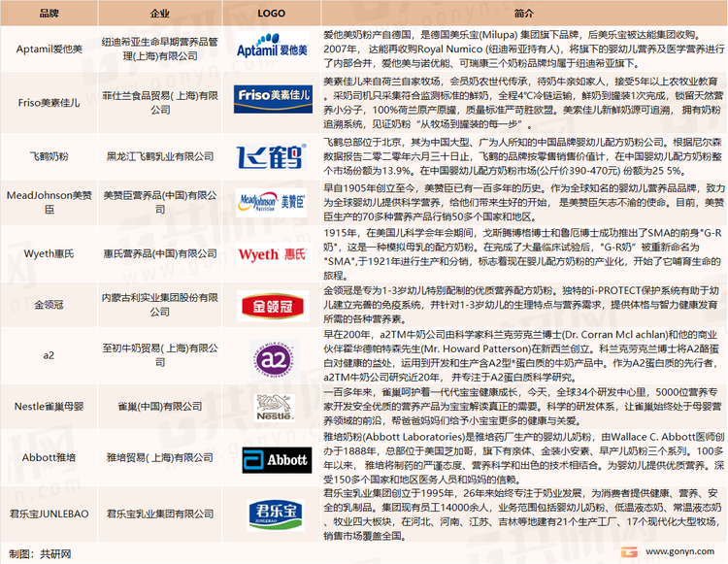Click the www.gonyn.com link
The height and width of the screenshot is (564, 728).
click(x=679, y=551)
